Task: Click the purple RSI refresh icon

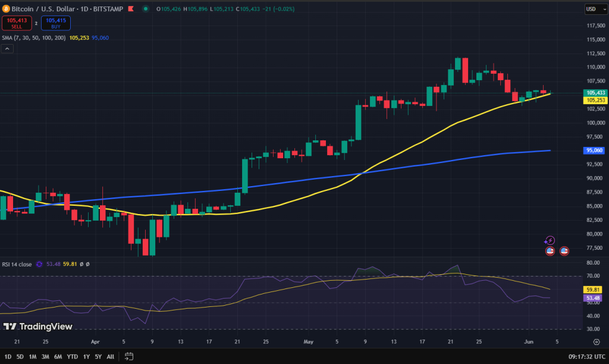Action: [x=39, y=264]
